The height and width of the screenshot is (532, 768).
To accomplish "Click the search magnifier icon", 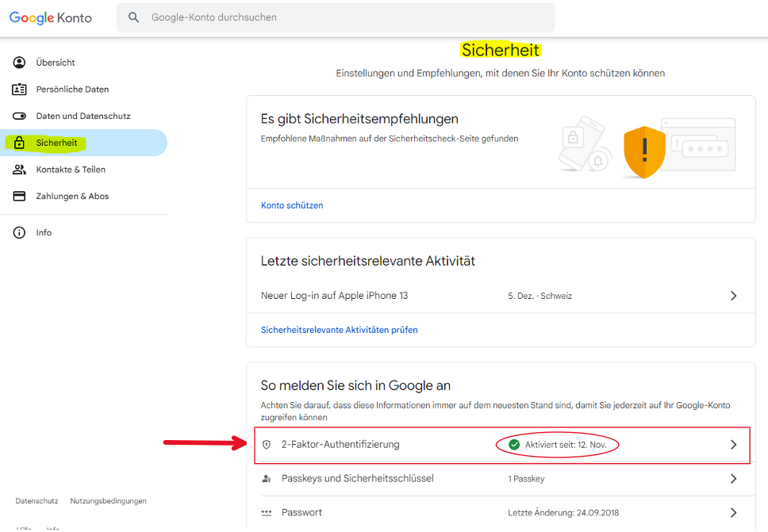I will pyautogui.click(x=133, y=17).
